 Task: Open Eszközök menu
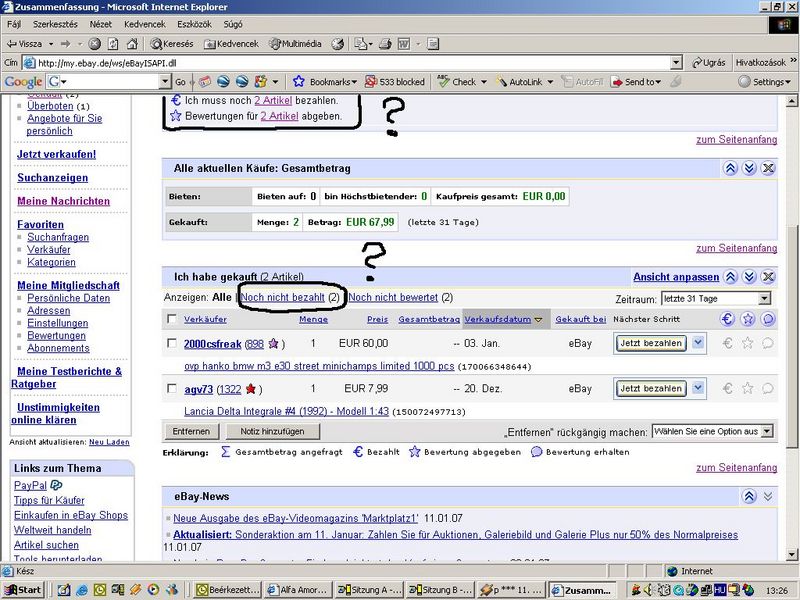click(194, 24)
